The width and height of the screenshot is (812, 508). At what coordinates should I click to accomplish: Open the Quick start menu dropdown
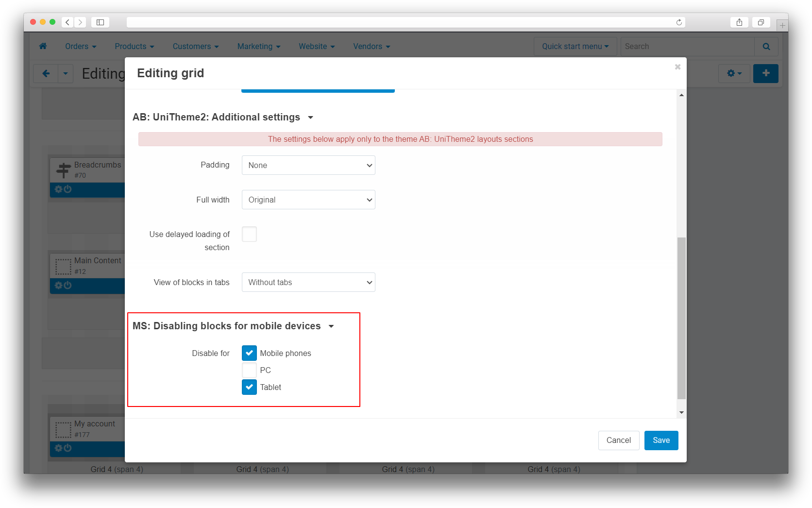point(575,47)
